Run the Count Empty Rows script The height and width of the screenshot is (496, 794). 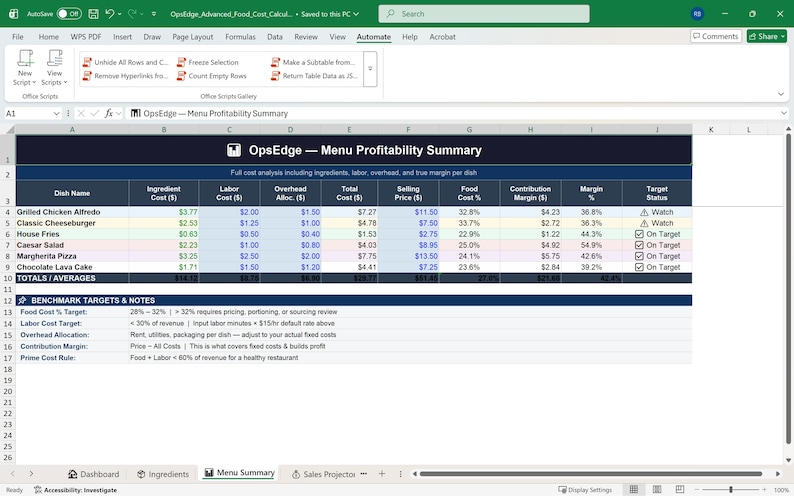212,76
